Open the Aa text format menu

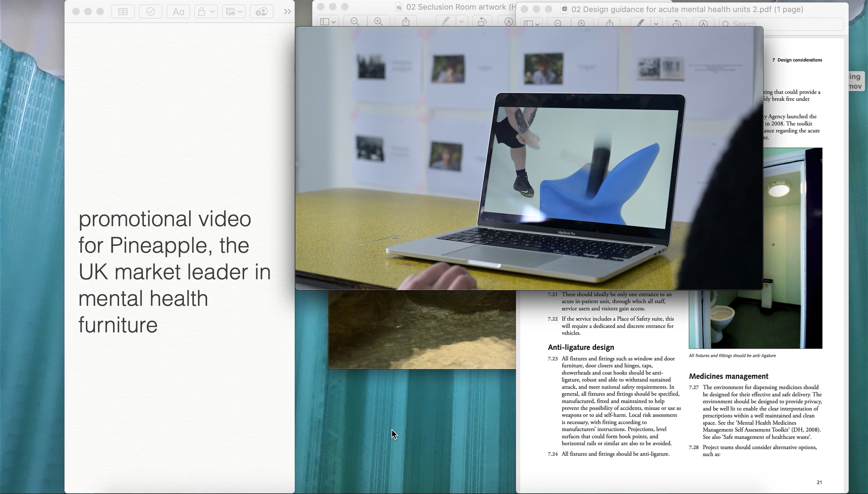(178, 12)
